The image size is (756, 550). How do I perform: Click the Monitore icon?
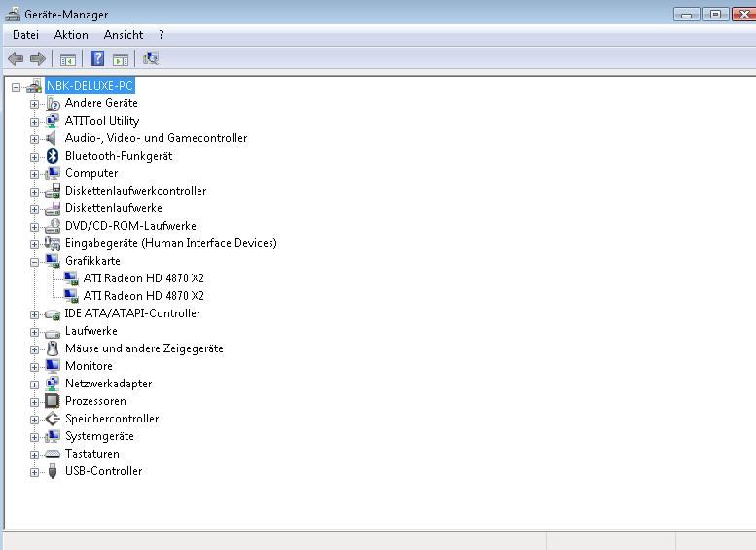point(53,366)
